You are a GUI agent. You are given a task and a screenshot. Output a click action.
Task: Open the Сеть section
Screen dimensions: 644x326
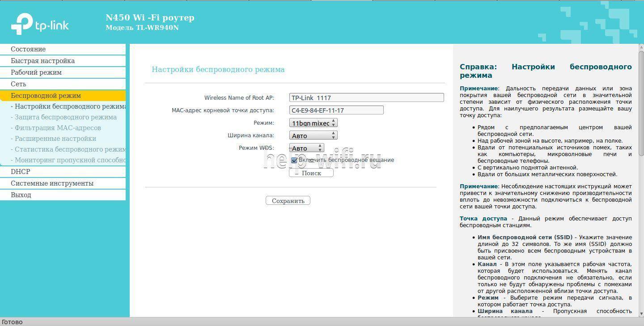tap(18, 84)
